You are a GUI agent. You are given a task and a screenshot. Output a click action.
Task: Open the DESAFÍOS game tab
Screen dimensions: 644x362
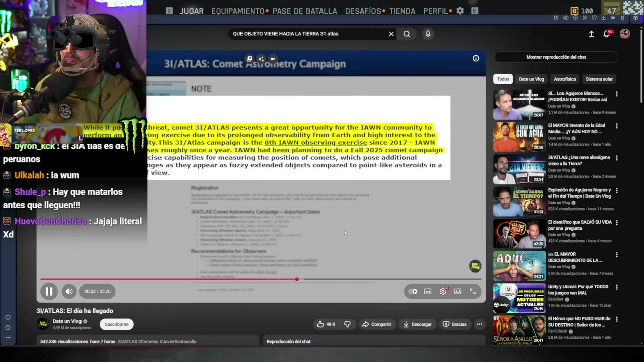point(363,11)
